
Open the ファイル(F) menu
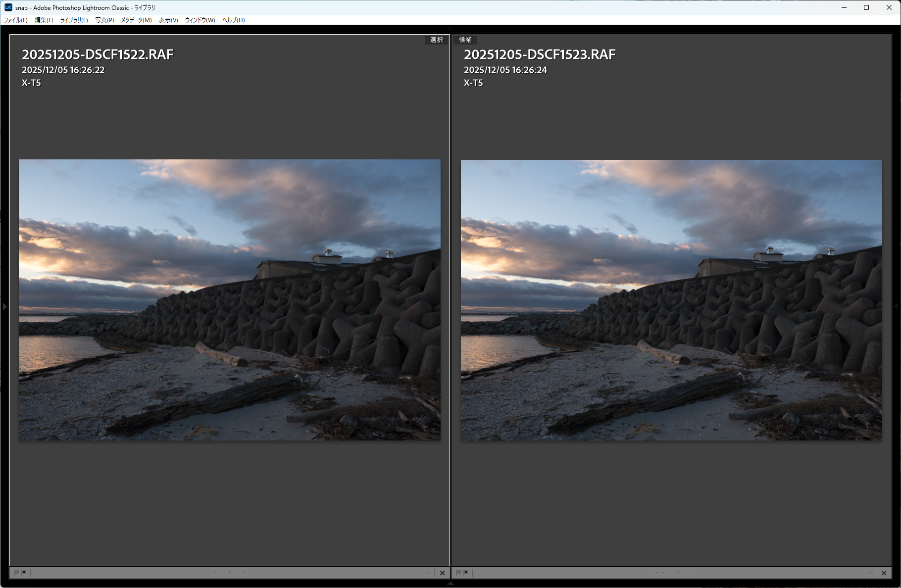[x=16, y=20]
